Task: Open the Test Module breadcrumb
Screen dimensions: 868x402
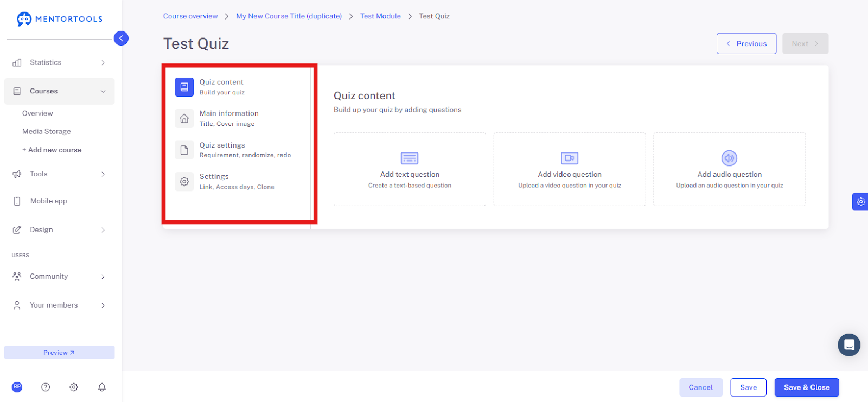Action: pyautogui.click(x=380, y=16)
